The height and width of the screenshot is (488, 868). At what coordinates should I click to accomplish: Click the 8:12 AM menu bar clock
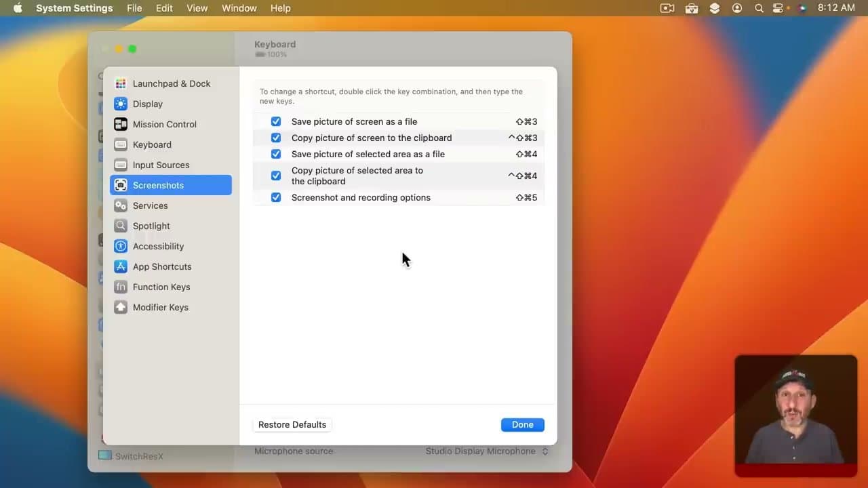(x=836, y=8)
